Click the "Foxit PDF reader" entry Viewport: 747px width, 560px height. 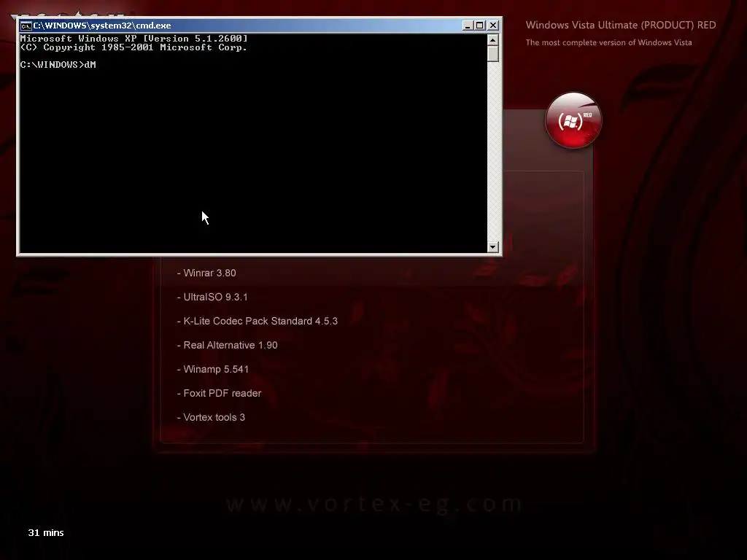[x=219, y=393]
